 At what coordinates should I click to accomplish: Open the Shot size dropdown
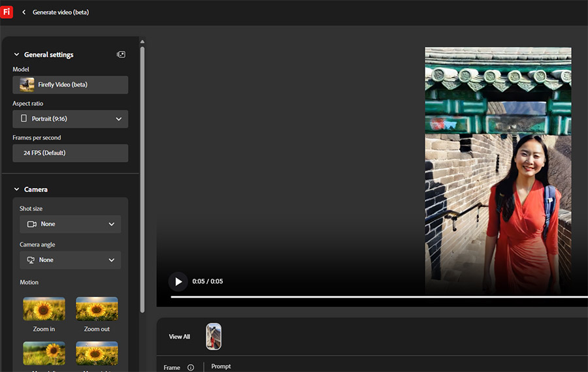[x=71, y=224]
